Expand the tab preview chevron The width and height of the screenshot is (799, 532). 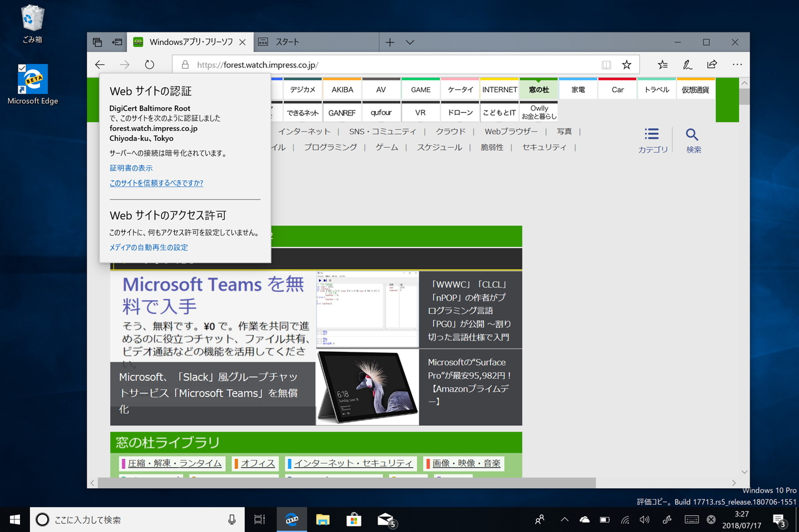pyautogui.click(x=409, y=42)
